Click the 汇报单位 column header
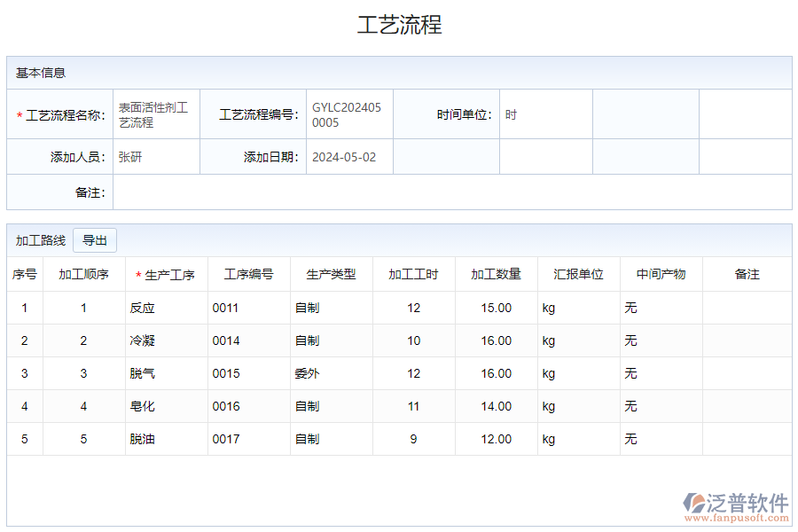Screen dimensions: 798x532 pyautogui.click(x=578, y=275)
